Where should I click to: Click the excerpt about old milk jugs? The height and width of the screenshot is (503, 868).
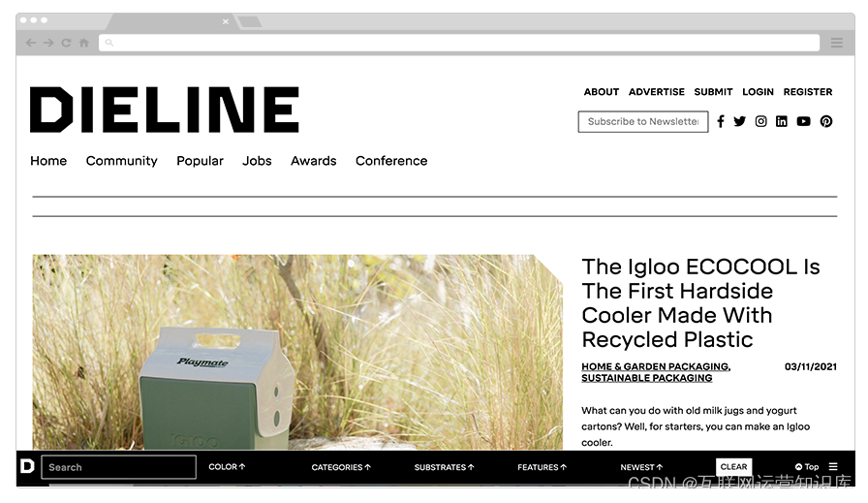coord(696,426)
